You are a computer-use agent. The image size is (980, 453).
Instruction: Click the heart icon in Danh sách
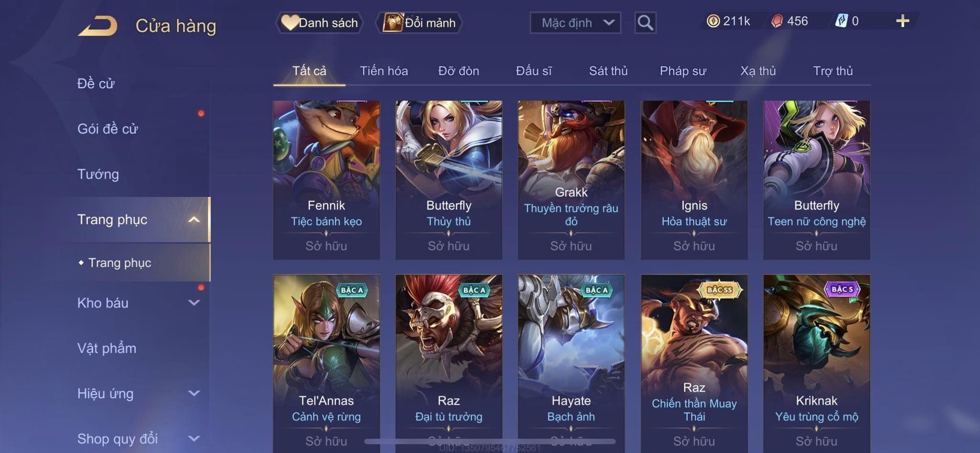(x=290, y=23)
